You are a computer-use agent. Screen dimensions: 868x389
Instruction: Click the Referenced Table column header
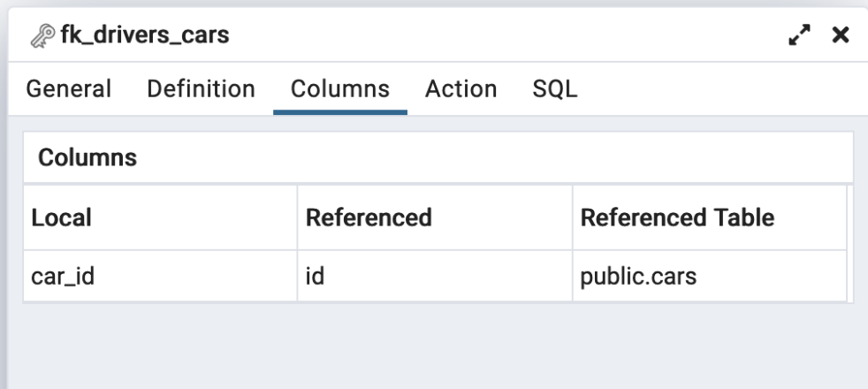pos(677,217)
